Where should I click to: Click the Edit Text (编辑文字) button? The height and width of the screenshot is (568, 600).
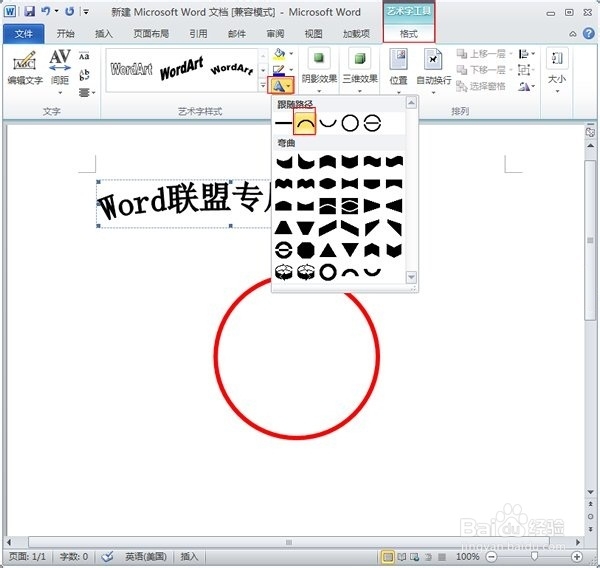(x=25, y=67)
